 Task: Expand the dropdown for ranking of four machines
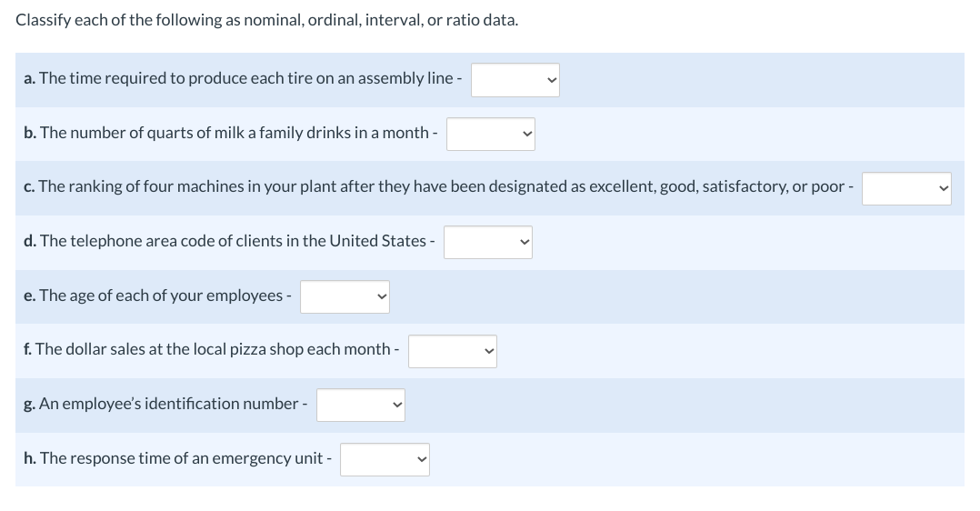tap(906, 188)
